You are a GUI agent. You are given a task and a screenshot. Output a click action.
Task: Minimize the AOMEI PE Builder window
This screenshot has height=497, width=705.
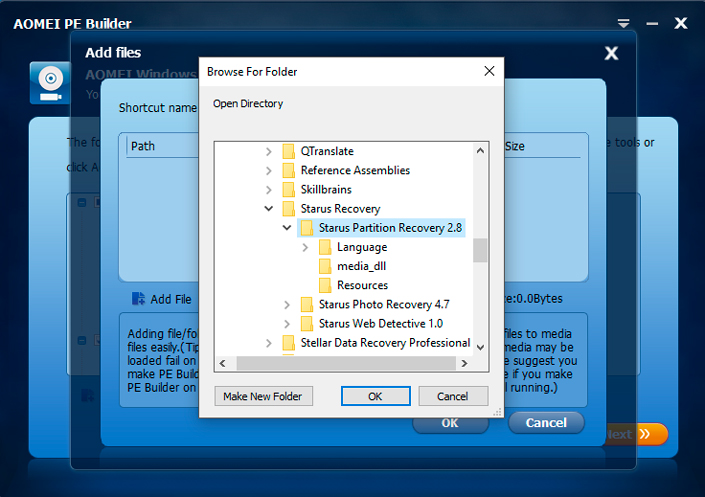pos(652,24)
